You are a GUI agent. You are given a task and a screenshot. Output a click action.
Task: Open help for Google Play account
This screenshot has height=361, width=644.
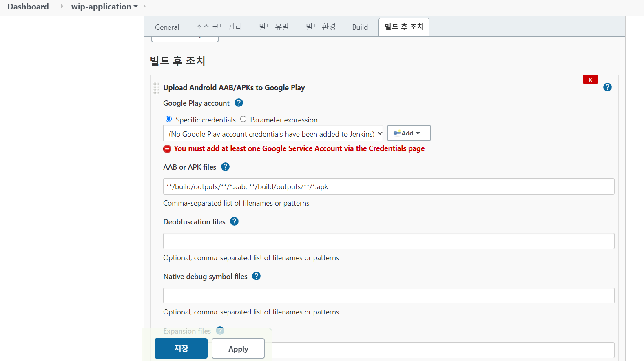(239, 103)
